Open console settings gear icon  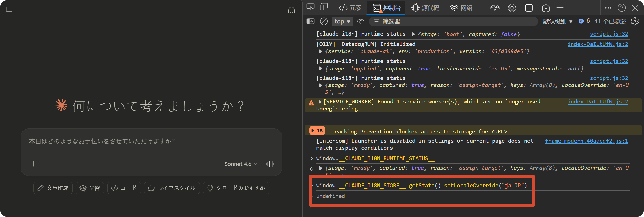[x=635, y=21]
